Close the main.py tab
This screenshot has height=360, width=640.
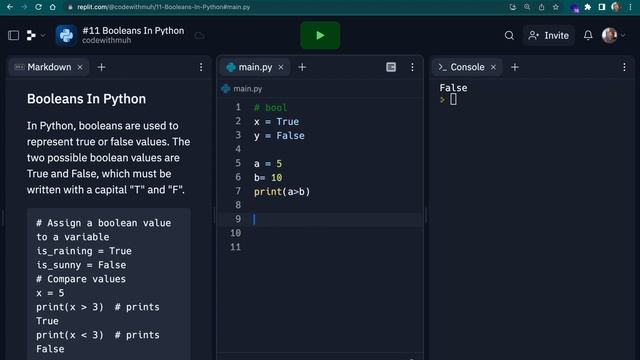tap(281, 67)
